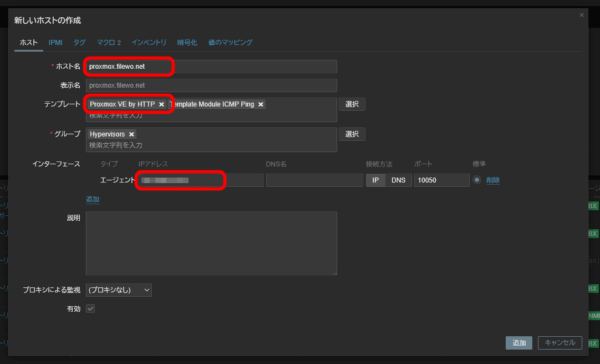Open the マクロ tab

click(x=109, y=42)
